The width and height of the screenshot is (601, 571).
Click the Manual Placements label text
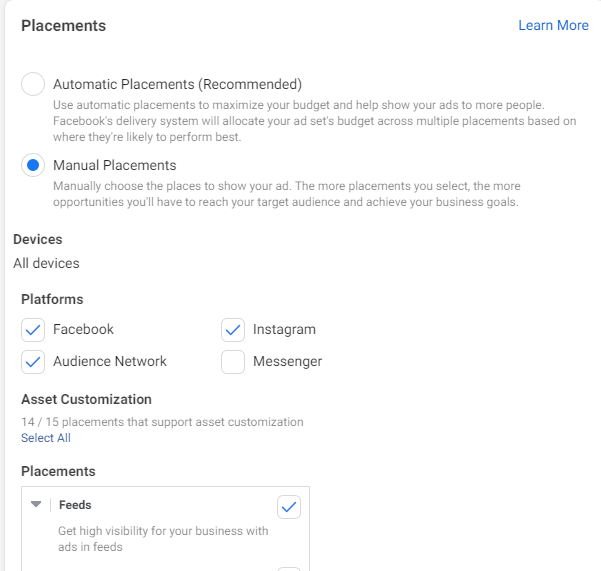click(x=114, y=166)
